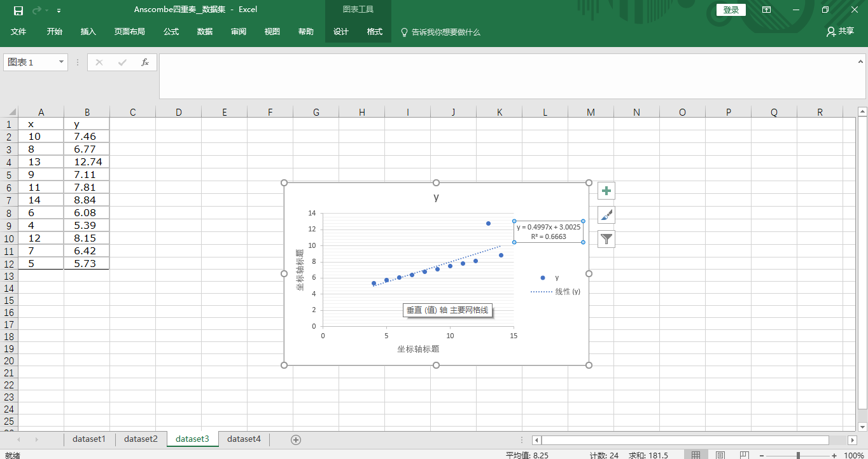Screen dimensions: 868x459
Task: Open the 页面布局 ribbon tab
Action: click(x=130, y=32)
